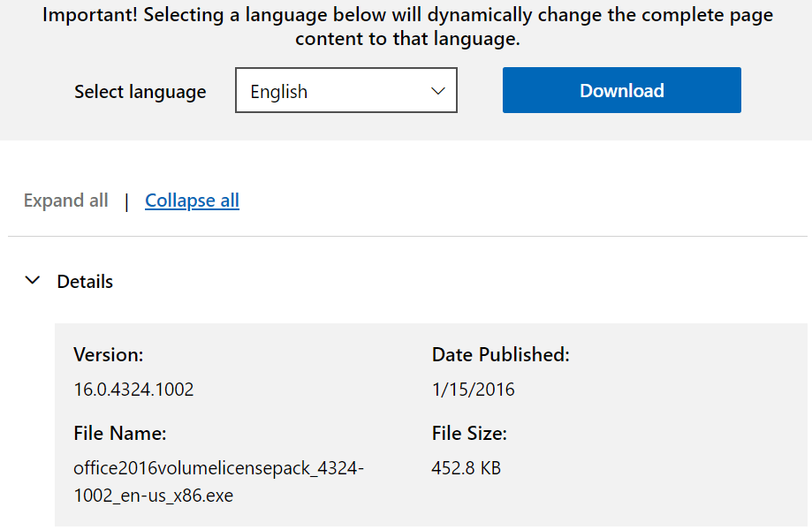Screen dimensions: 812x530
Task: Click the English value in the language box
Action: pyautogui.click(x=279, y=92)
